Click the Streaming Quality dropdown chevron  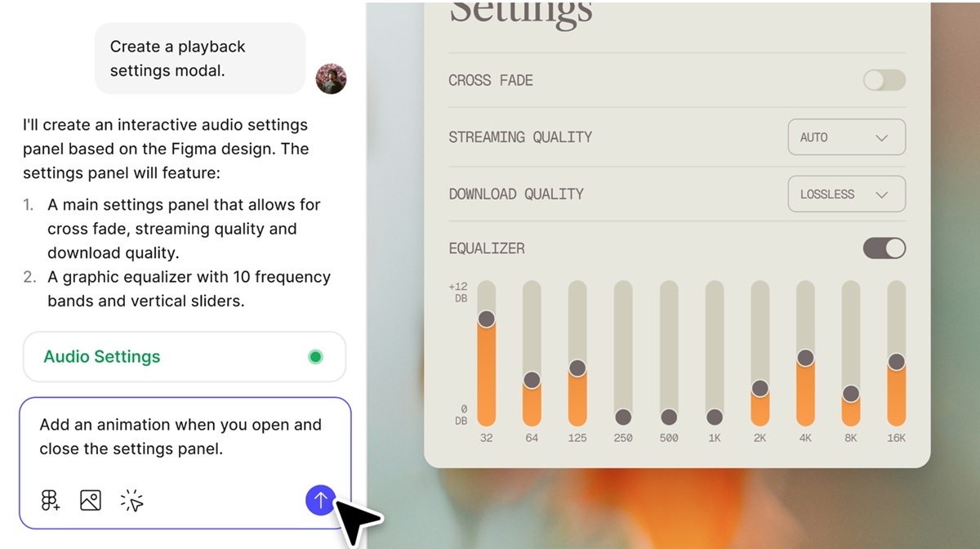pos(881,138)
